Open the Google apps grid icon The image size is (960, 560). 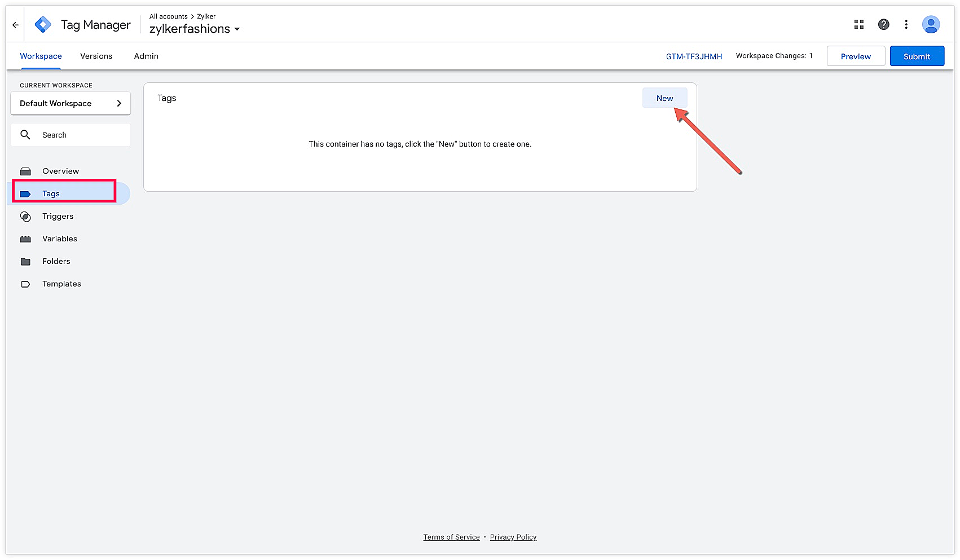[859, 24]
